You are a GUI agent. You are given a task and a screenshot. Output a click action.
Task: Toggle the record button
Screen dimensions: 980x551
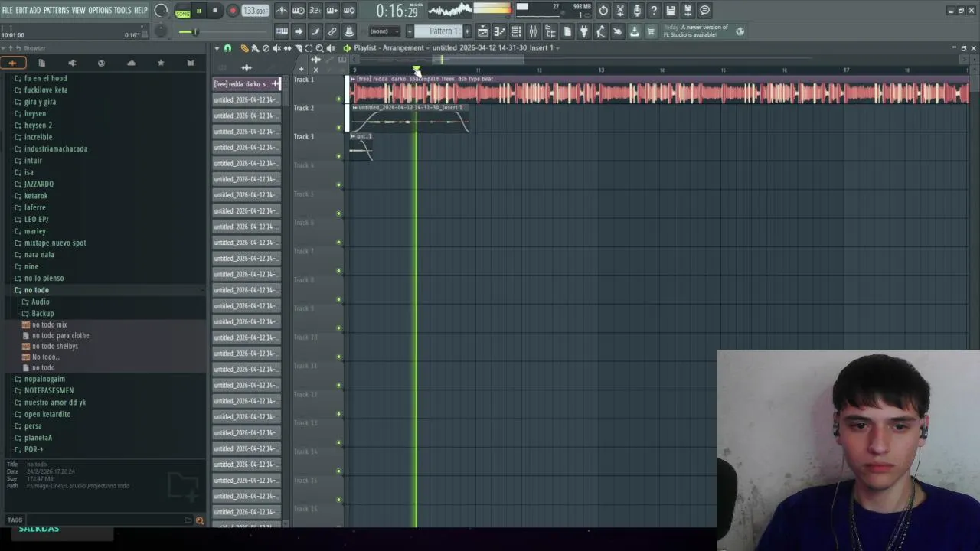[x=233, y=11]
